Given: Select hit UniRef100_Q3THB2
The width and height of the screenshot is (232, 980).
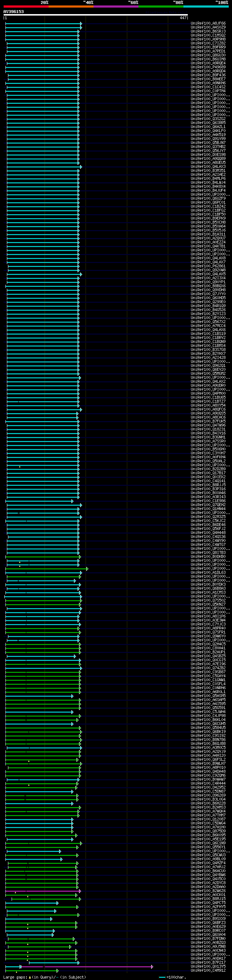Looking at the screenshot, I should pyautogui.click(x=208, y=147).
